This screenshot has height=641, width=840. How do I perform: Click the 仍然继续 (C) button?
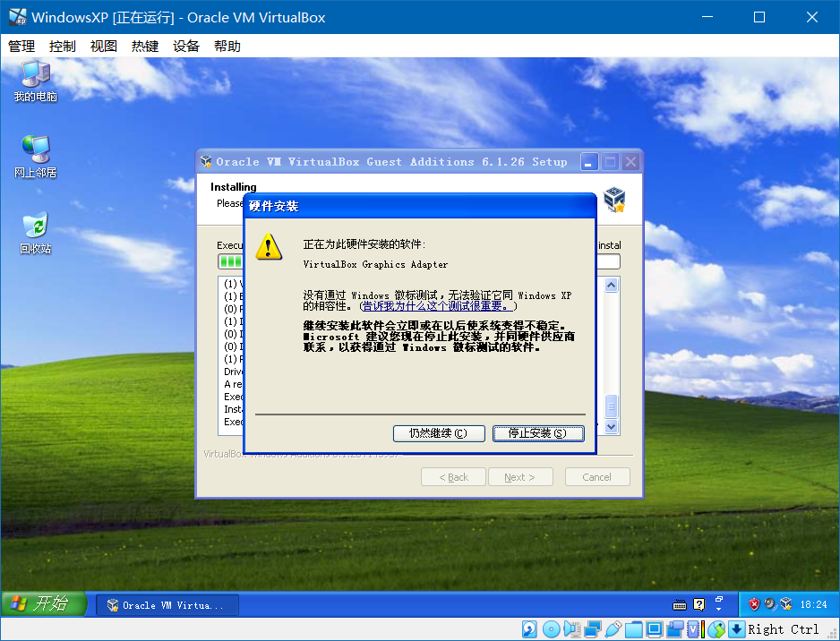tap(439, 433)
